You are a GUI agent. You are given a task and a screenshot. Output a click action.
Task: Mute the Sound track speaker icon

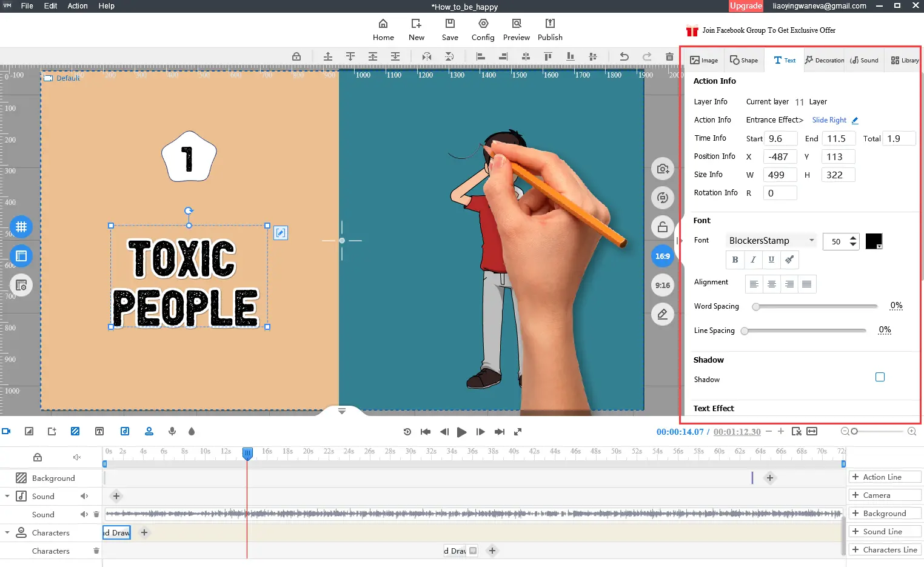tap(84, 496)
